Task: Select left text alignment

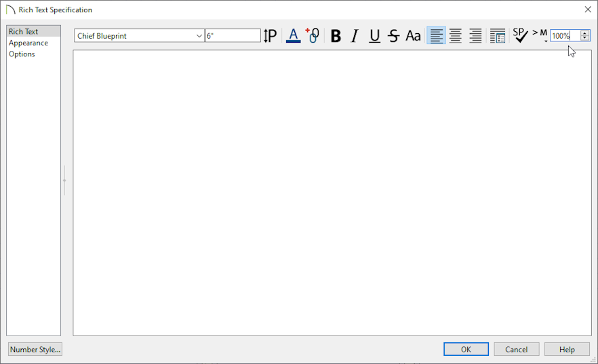Action: coord(437,36)
